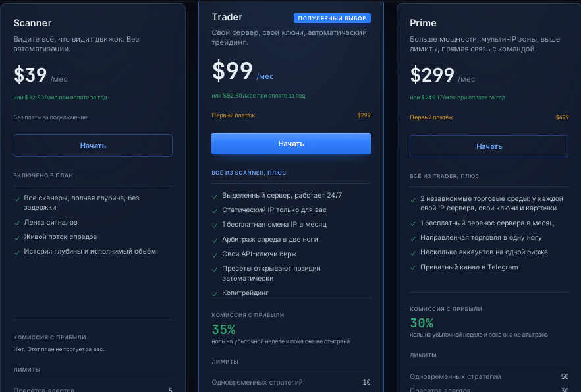Click the checkmark beside "Копитрейдинг"
The height and width of the screenshot is (392, 581).
[x=215, y=294]
